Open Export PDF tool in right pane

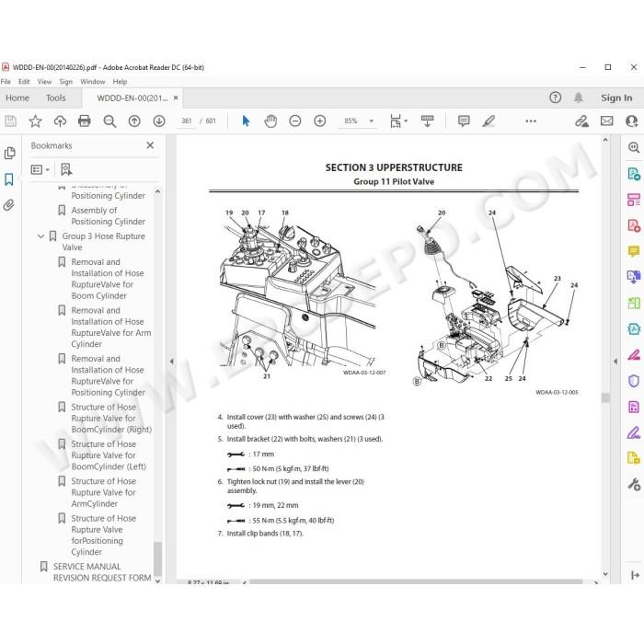pos(634,174)
